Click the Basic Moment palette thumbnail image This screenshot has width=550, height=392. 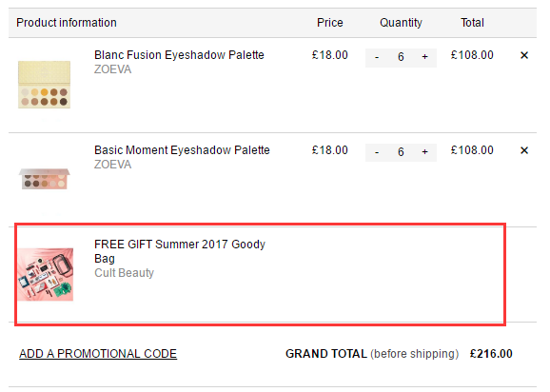point(44,179)
